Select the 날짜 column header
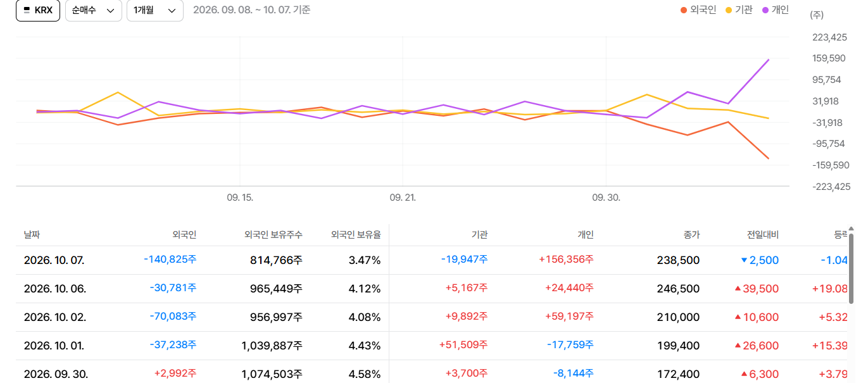 click(32, 235)
